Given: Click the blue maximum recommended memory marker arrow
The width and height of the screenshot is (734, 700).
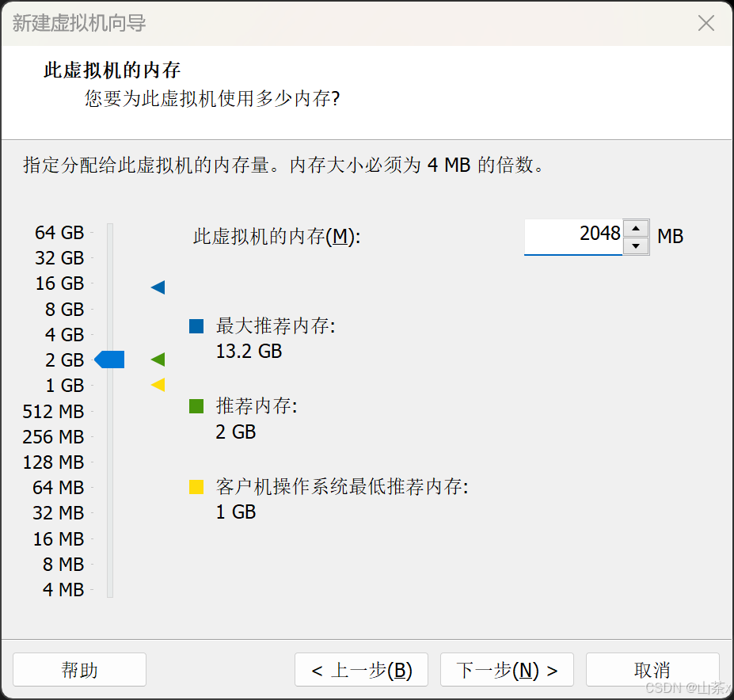Looking at the screenshot, I should point(158,287).
